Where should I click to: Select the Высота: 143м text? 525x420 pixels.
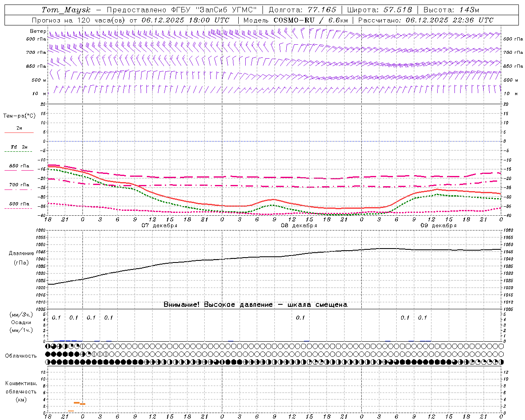click(451, 10)
